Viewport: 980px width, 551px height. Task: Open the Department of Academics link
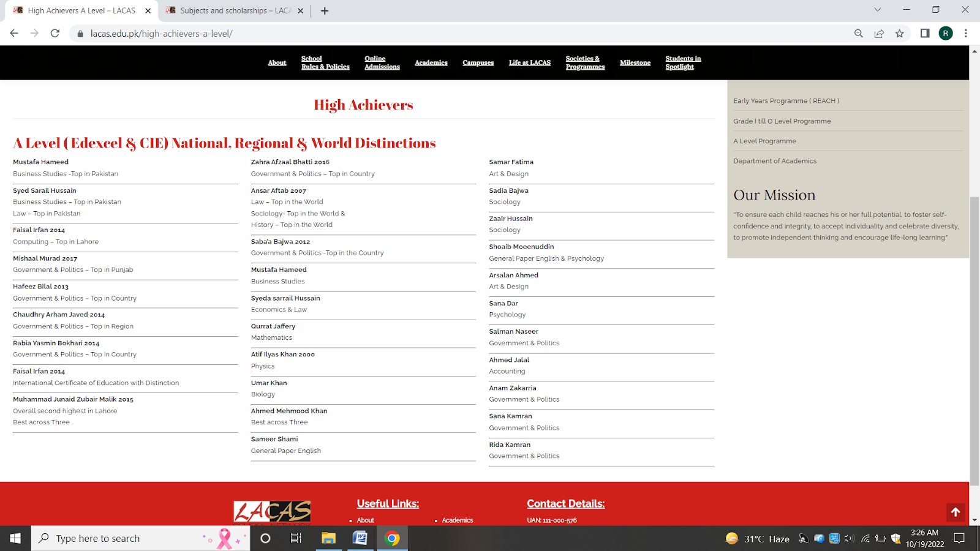tap(775, 161)
